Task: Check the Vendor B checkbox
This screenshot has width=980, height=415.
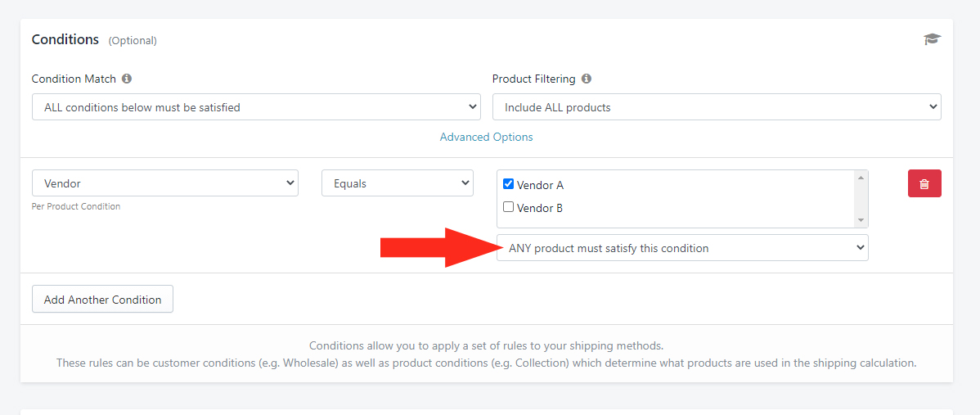Action: [x=508, y=207]
